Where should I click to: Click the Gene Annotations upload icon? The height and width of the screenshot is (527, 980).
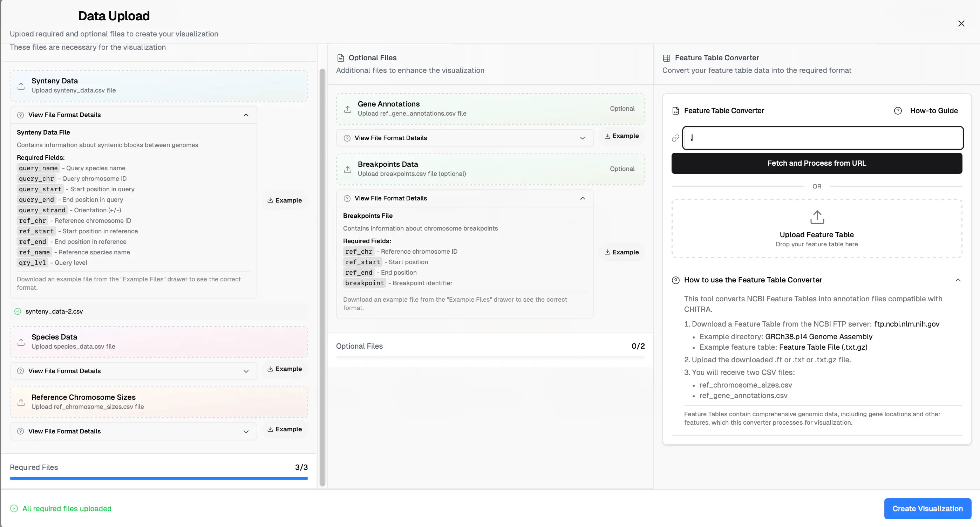(x=347, y=109)
